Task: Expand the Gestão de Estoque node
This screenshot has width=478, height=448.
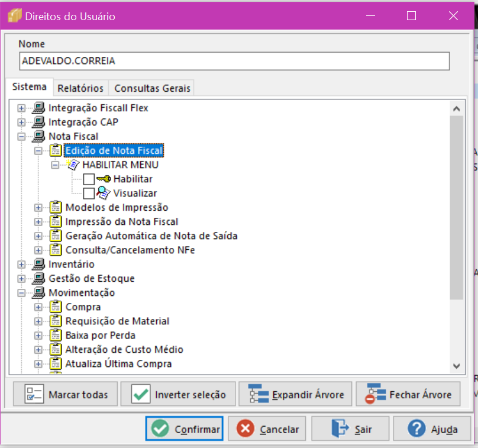Action: coord(21,279)
